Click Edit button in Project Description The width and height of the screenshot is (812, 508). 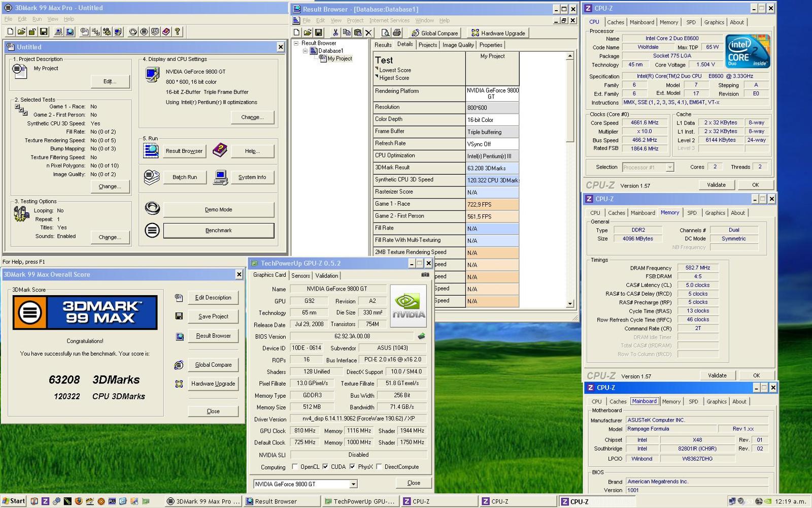110,81
